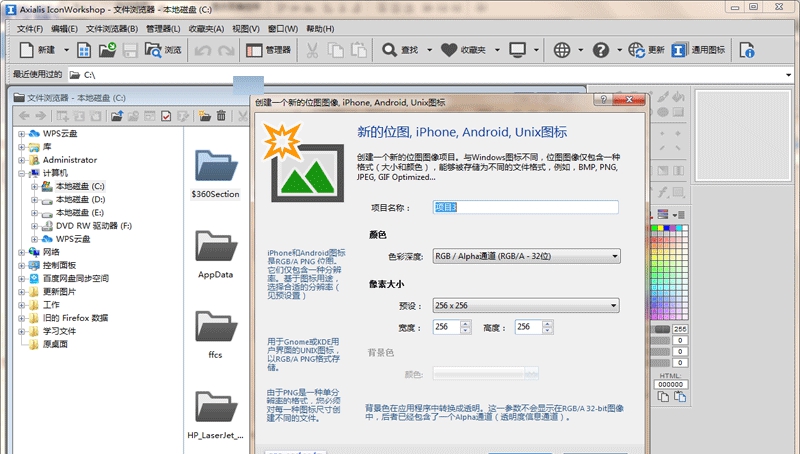The height and width of the screenshot is (454, 800).
Task: Click the HTML 000000 color code field
Action: 670,385
